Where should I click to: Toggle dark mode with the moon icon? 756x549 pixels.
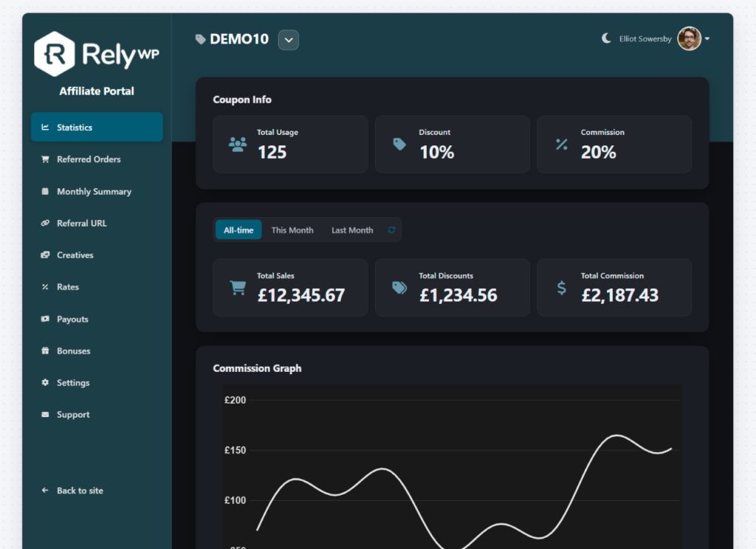pyautogui.click(x=607, y=38)
